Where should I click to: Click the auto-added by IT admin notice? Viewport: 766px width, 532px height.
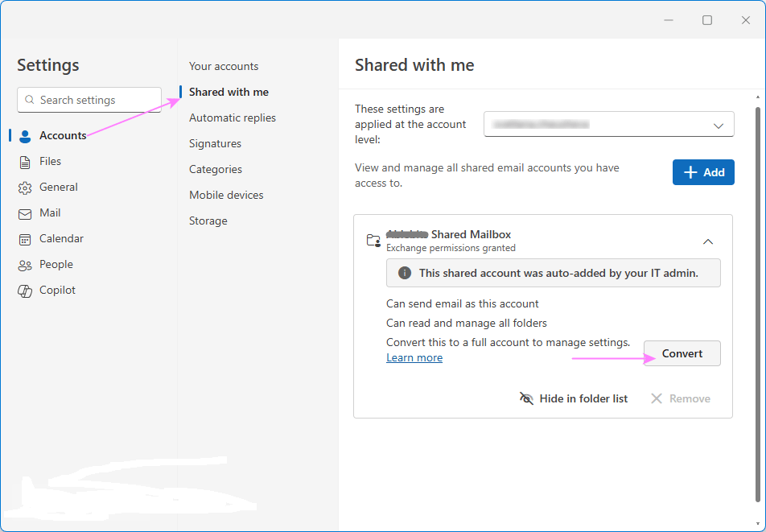point(554,273)
